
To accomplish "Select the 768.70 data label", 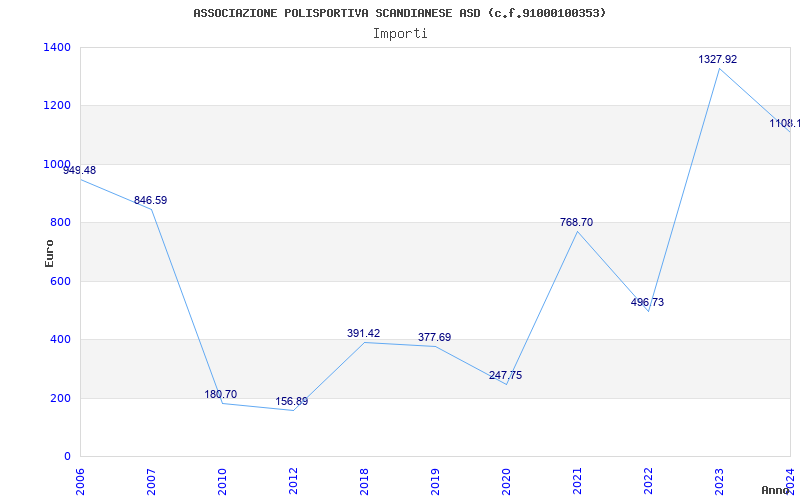I will (x=577, y=222).
